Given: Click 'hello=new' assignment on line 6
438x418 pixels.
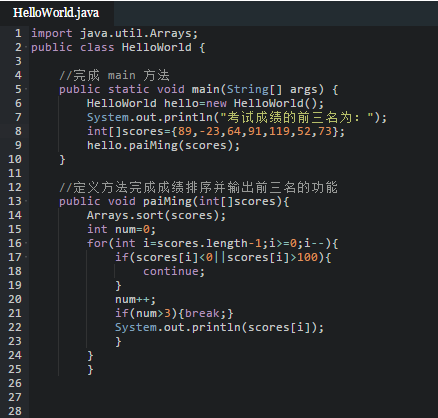Looking at the screenshot, I should 195,103.
